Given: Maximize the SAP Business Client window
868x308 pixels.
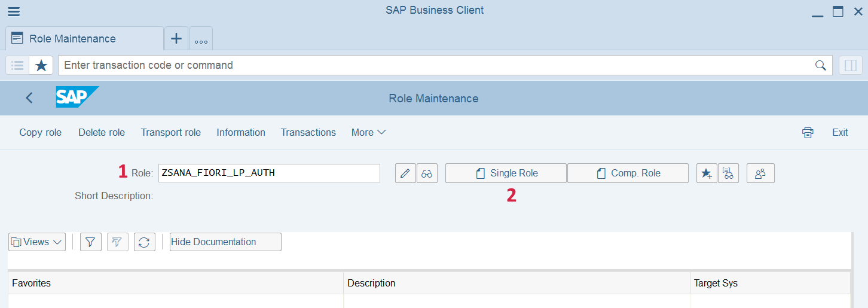Looking at the screenshot, I should coord(838,11).
